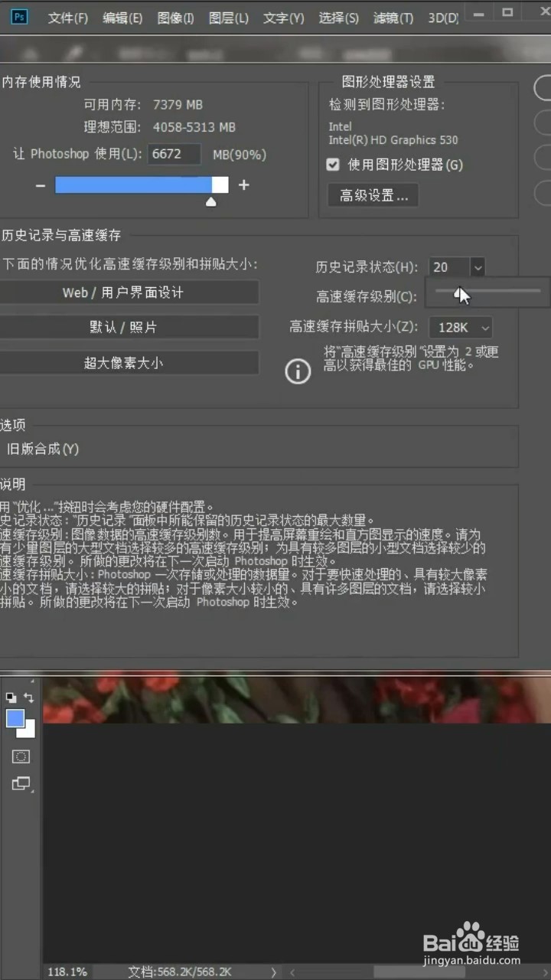Click the zoom level 118.1% field
Screen dimensions: 551x980
67,972
